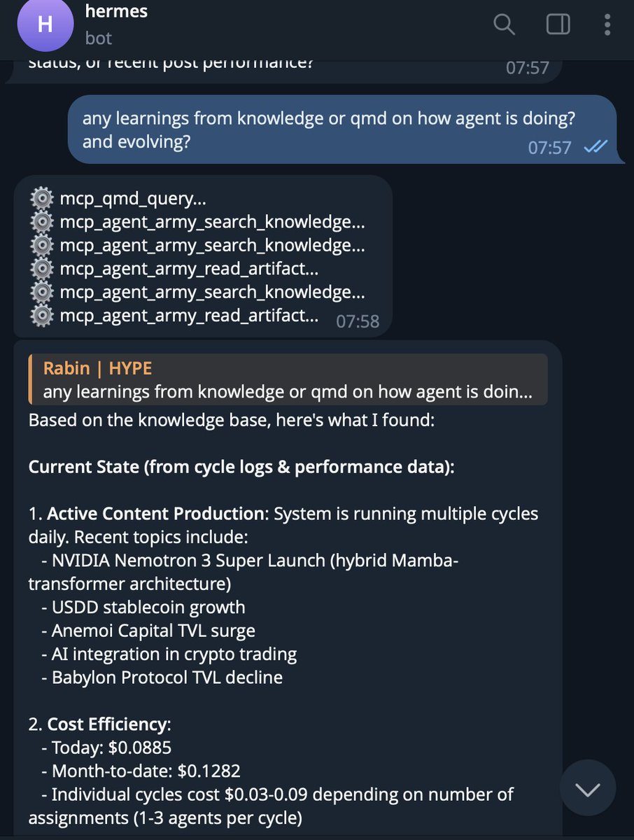Toggle the right sidebar panel
The height and width of the screenshot is (840, 634).
(x=558, y=24)
